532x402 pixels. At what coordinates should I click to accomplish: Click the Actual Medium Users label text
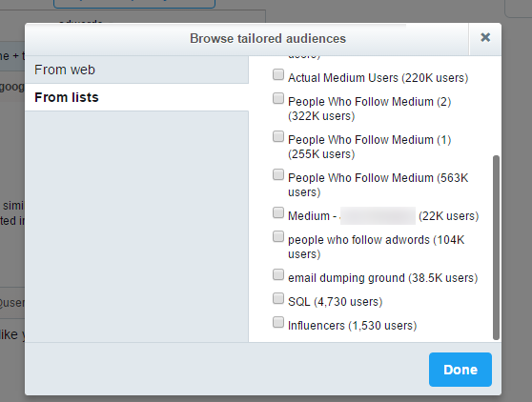tap(378, 78)
